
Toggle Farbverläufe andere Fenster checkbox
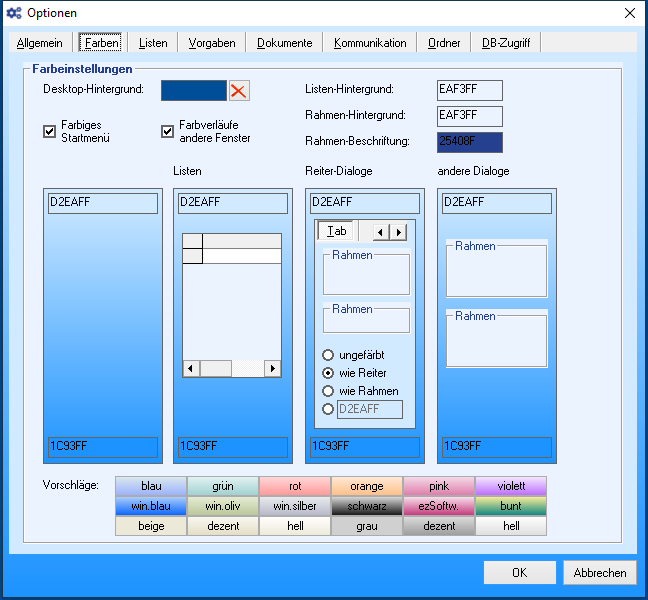point(167,131)
